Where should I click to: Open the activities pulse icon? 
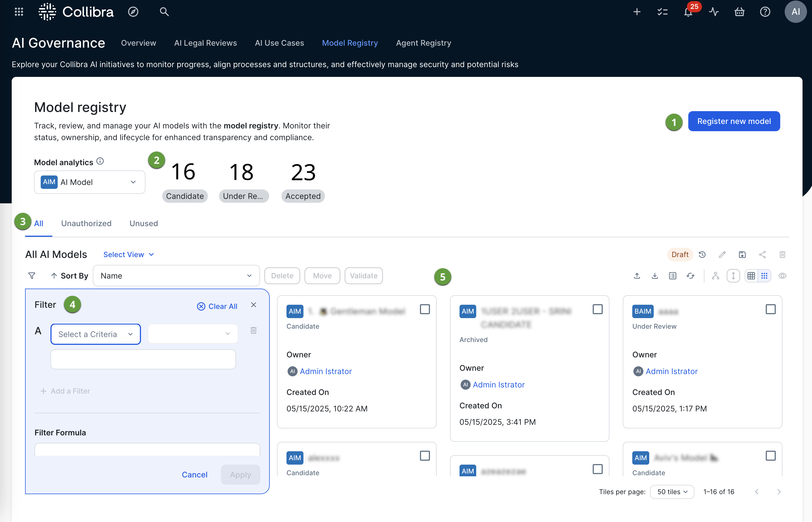714,12
